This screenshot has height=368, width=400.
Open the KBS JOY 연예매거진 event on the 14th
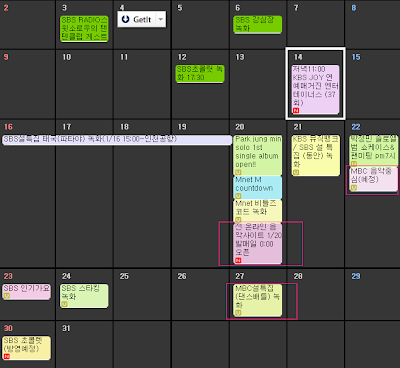pyautogui.click(x=315, y=89)
